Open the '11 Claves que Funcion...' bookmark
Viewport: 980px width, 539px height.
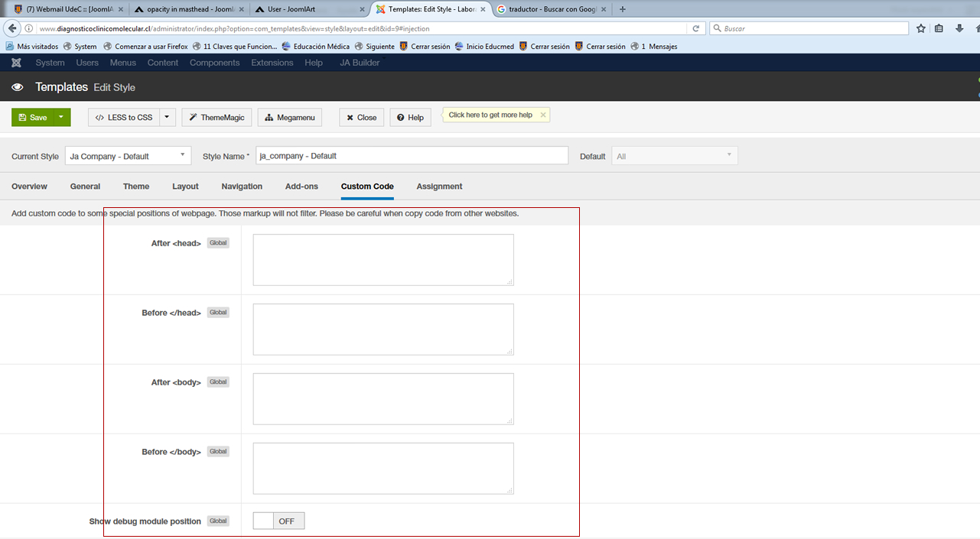click(235, 46)
